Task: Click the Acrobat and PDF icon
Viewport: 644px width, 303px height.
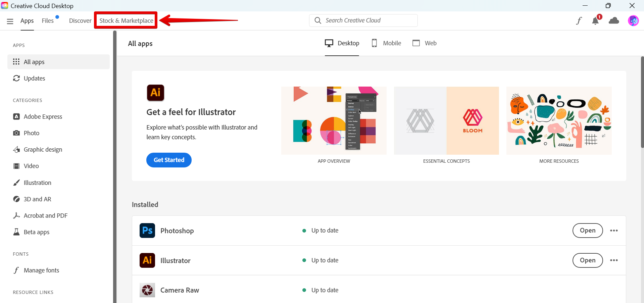Action: tap(16, 215)
